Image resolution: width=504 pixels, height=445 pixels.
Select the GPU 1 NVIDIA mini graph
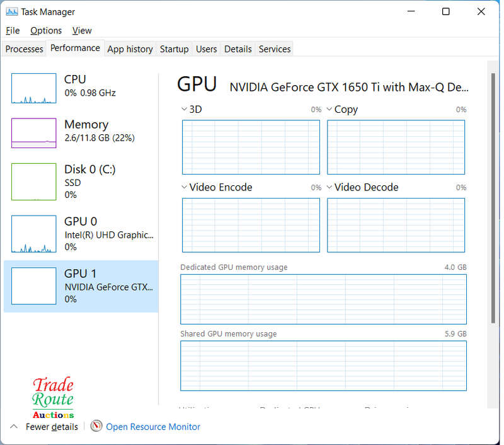pyautogui.click(x=34, y=286)
